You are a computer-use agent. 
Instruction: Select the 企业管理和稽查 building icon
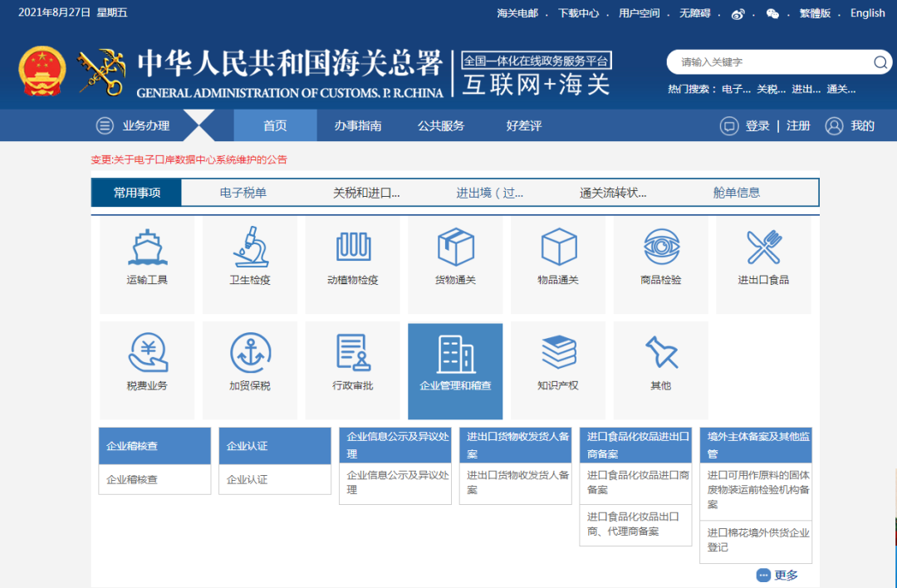point(455,354)
